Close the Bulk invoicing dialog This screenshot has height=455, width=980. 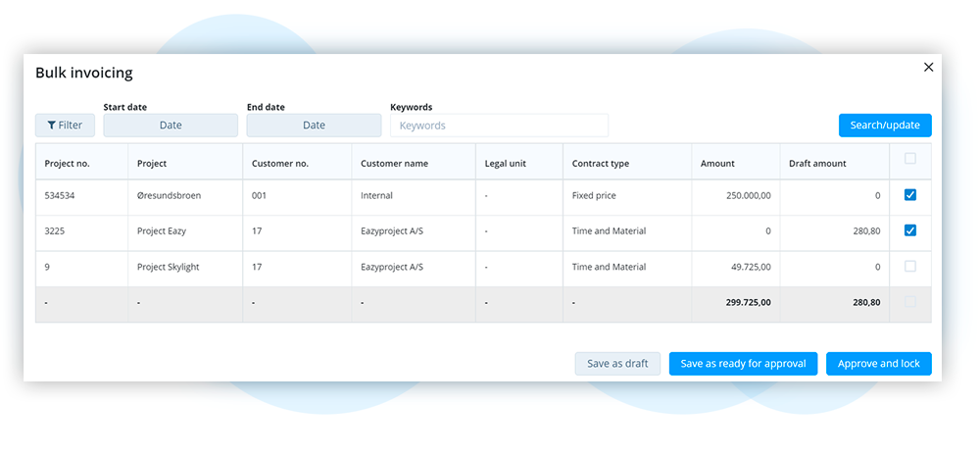928,68
